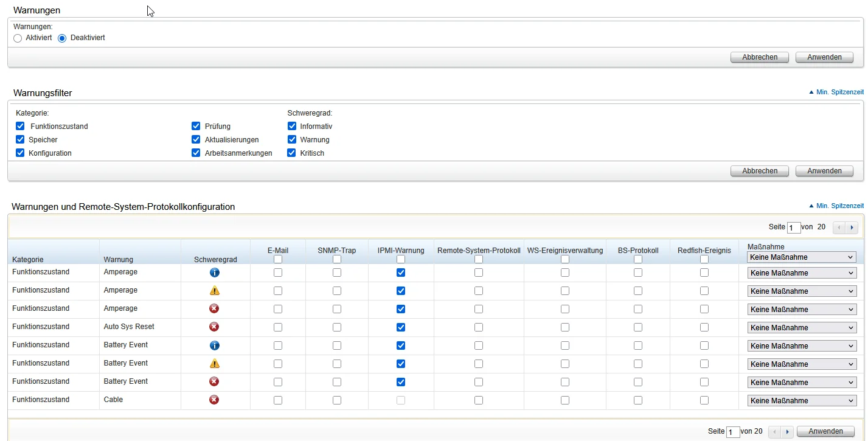Viewport: 868px width, 441px height.
Task: Click Anwenden in the Warnungsfilter section
Action: click(824, 171)
